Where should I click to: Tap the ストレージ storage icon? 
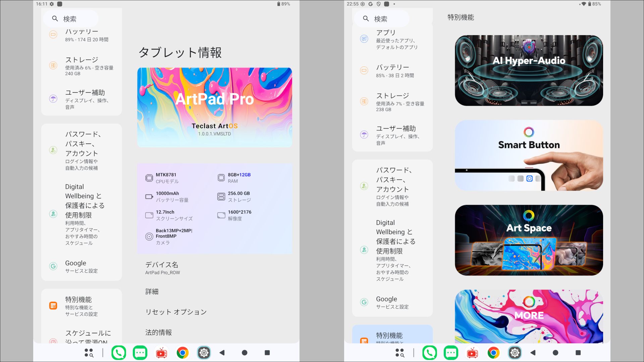(x=53, y=65)
